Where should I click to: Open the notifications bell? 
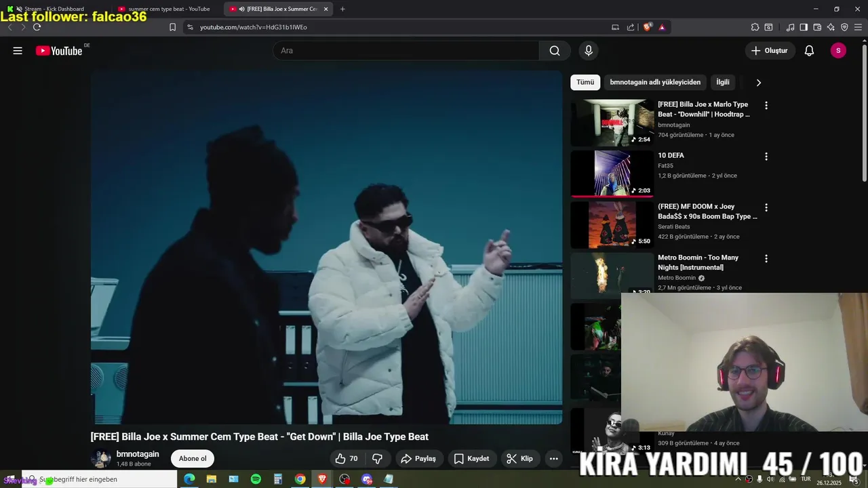809,51
